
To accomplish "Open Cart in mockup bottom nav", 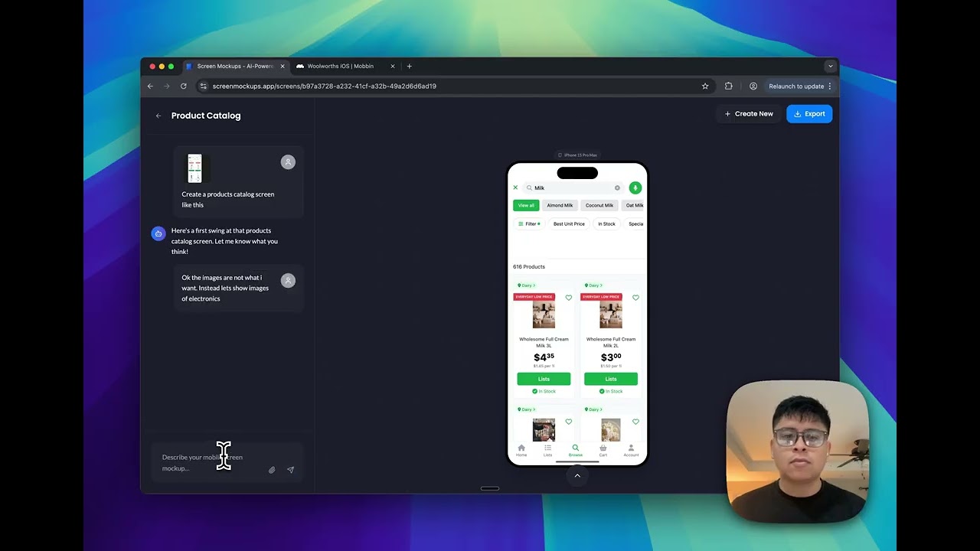I will tap(603, 451).
